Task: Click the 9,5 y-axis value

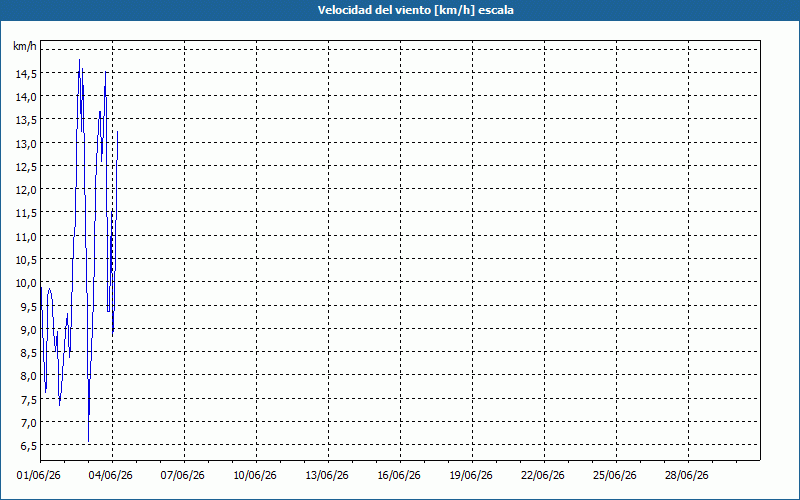Action: point(28,307)
